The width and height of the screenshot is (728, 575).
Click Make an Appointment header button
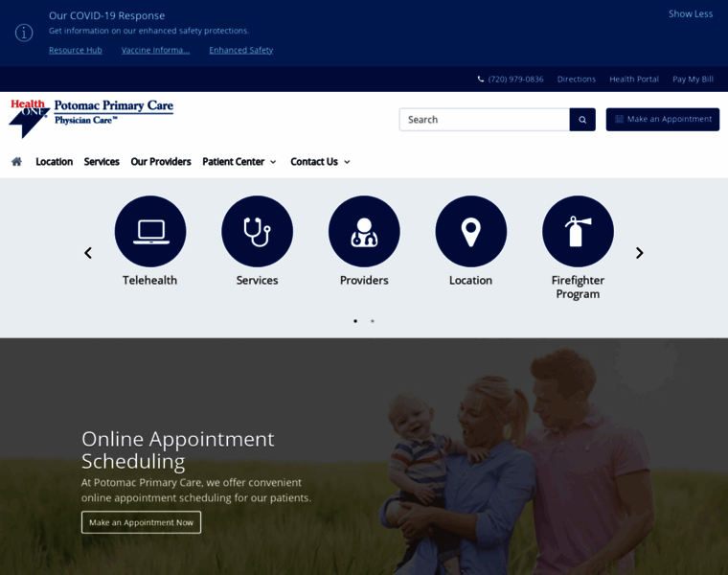(x=663, y=120)
